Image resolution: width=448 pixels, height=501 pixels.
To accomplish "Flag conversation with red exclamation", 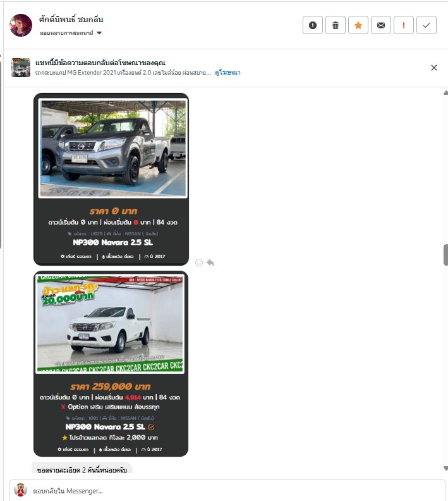I will pyautogui.click(x=404, y=25).
